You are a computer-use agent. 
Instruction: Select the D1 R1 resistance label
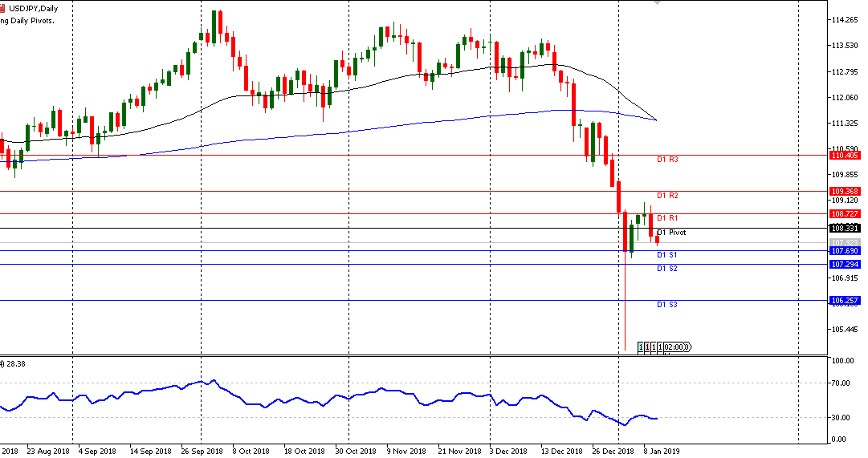(x=667, y=218)
